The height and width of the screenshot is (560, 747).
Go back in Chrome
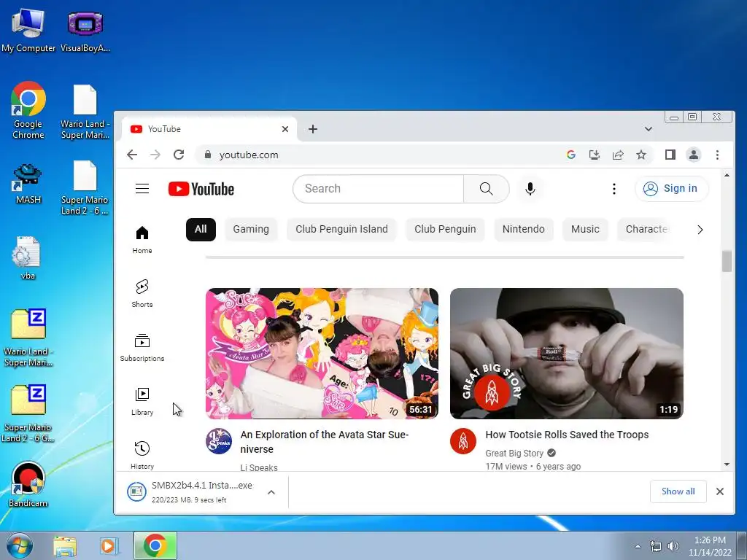[x=132, y=155]
